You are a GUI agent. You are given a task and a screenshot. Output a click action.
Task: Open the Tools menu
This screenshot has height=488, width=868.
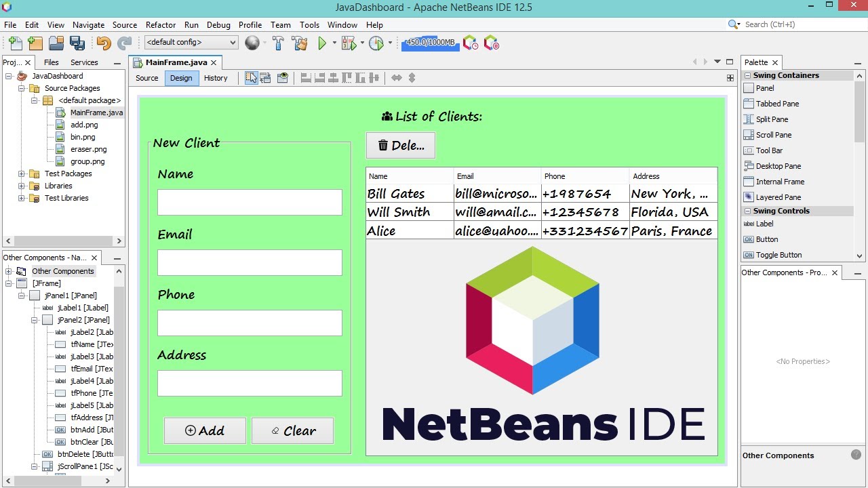click(309, 24)
